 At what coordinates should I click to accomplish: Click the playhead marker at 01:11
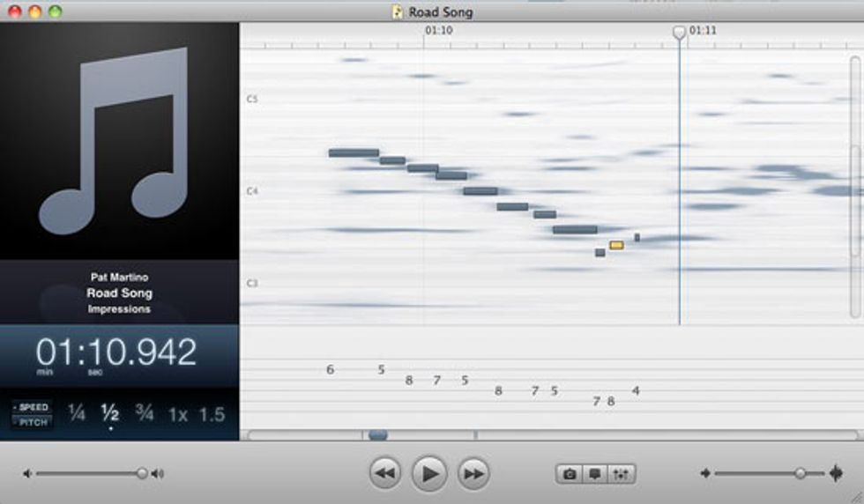(680, 33)
